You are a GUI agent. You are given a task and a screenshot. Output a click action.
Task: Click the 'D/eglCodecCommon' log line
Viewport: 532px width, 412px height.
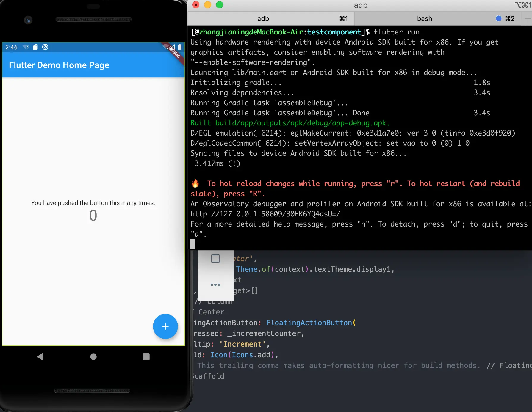(330, 143)
